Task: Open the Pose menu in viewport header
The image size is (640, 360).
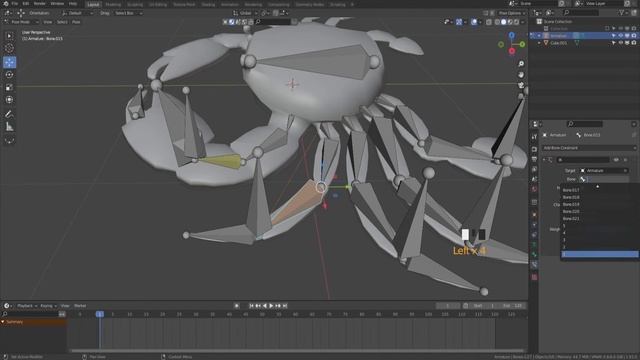Action: [x=76, y=22]
